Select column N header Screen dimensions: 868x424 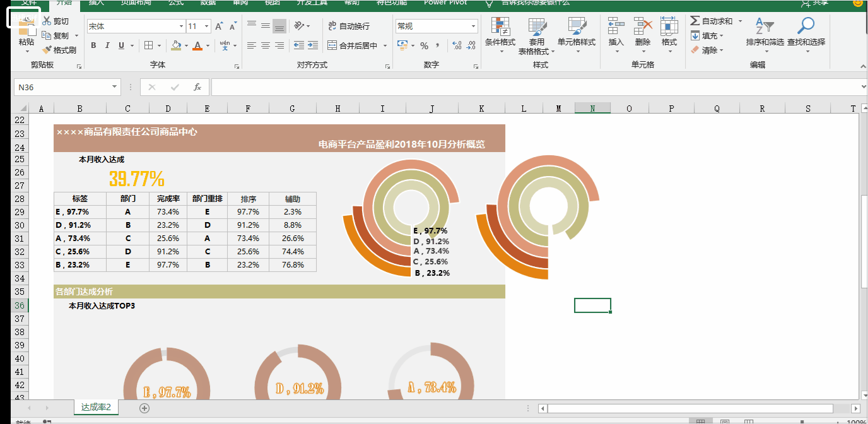tap(592, 109)
